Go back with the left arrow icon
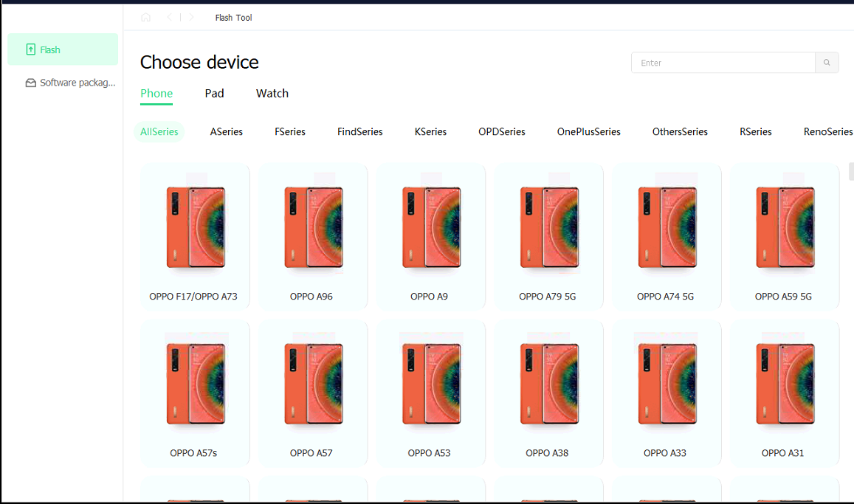The height and width of the screenshot is (504, 854). pyautogui.click(x=169, y=18)
